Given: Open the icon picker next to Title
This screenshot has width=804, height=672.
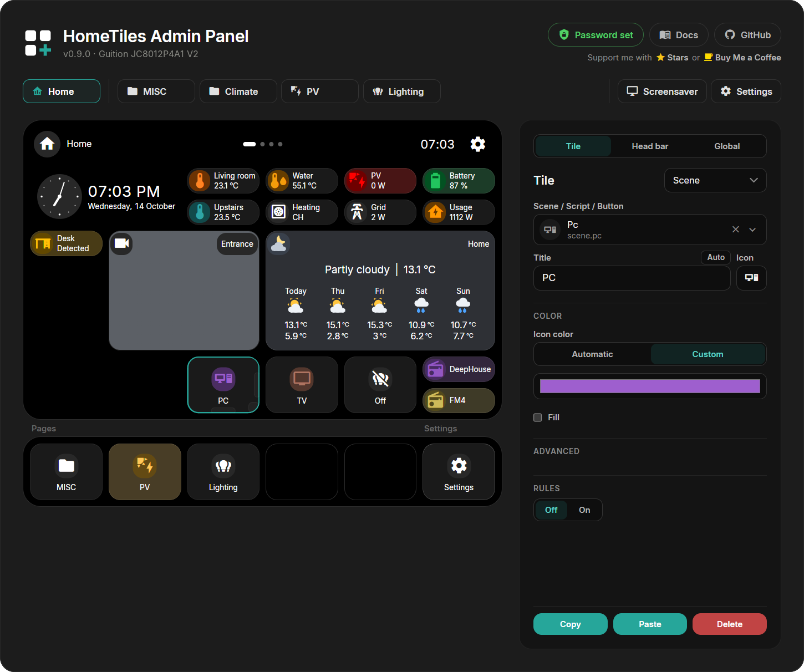Looking at the screenshot, I should 751,278.
